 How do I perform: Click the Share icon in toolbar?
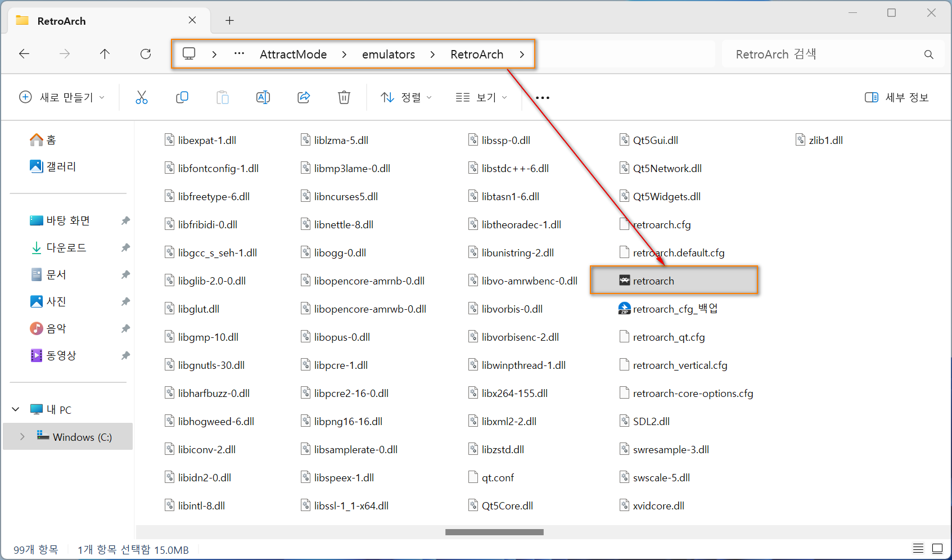(x=304, y=97)
